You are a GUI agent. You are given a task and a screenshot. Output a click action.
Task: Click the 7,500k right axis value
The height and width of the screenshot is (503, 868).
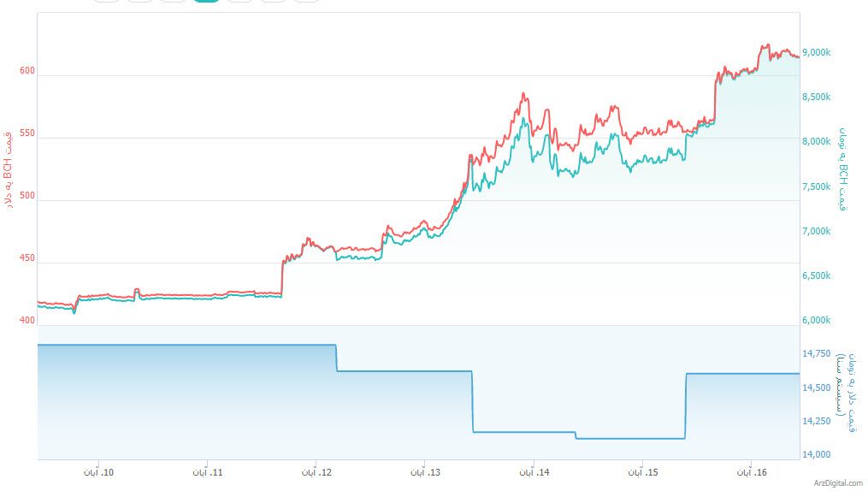point(817,187)
